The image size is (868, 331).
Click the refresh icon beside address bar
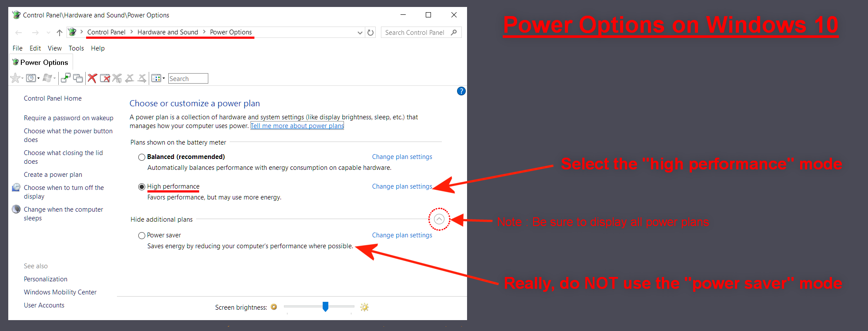tap(371, 32)
